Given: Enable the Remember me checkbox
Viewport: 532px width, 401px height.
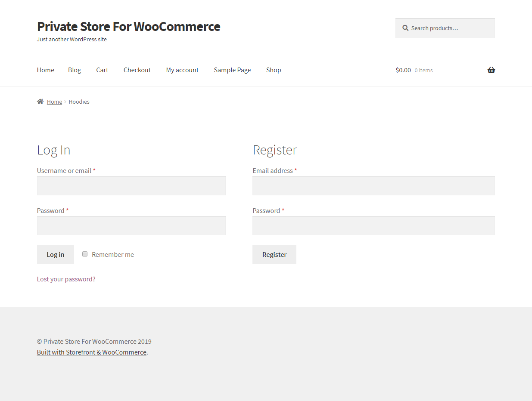Looking at the screenshot, I should (85, 254).
